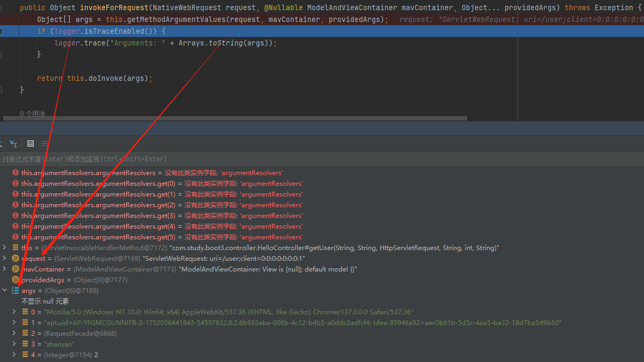Click the 'ServletWebRequest: uri=/user' value in the request row

pos(224,259)
